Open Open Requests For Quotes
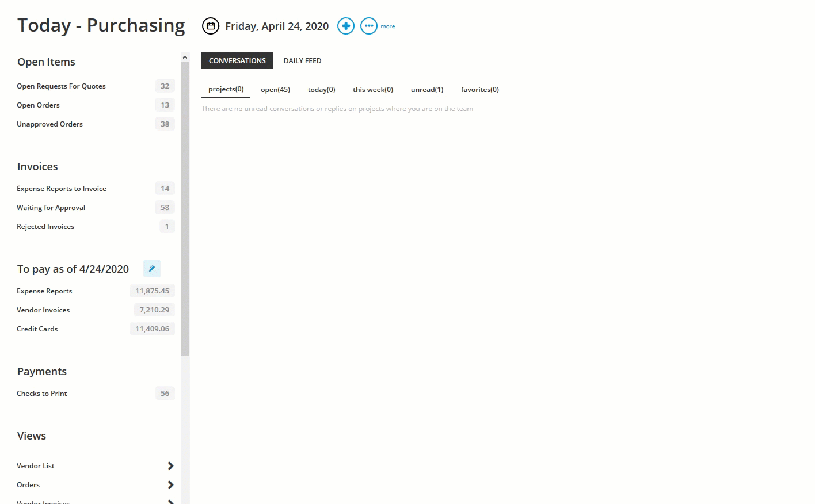This screenshot has height=504, width=815. pos(61,86)
